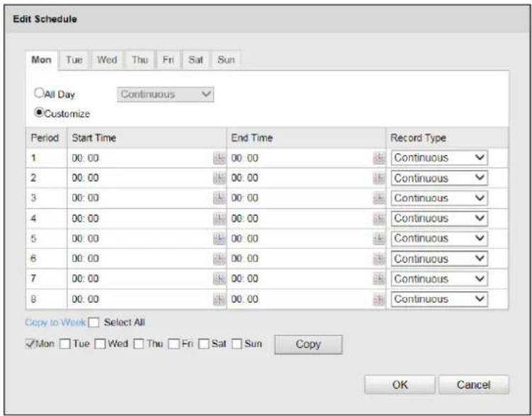Check the Thu copy checkbox
532x416 pixels.
pyautogui.click(x=139, y=344)
